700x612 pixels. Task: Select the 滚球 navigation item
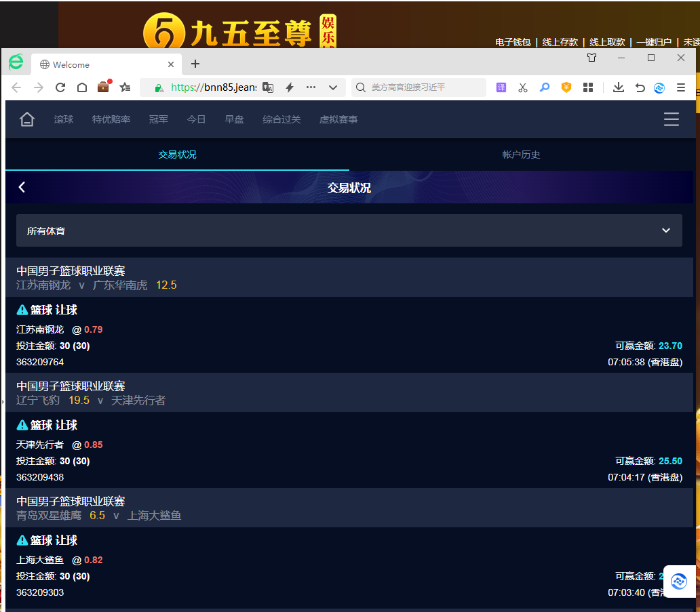64,120
